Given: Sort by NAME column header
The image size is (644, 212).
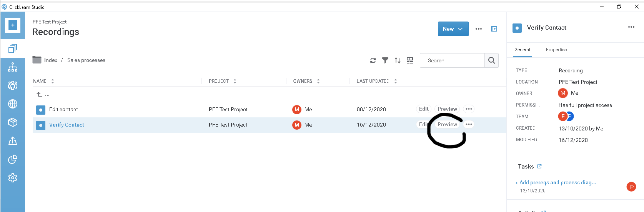Looking at the screenshot, I should coord(43,81).
